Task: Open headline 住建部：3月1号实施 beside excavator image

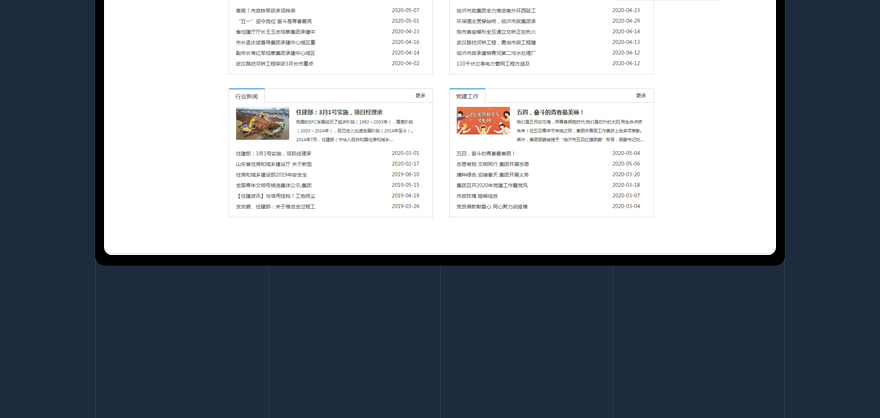Action: (x=339, y=112)
